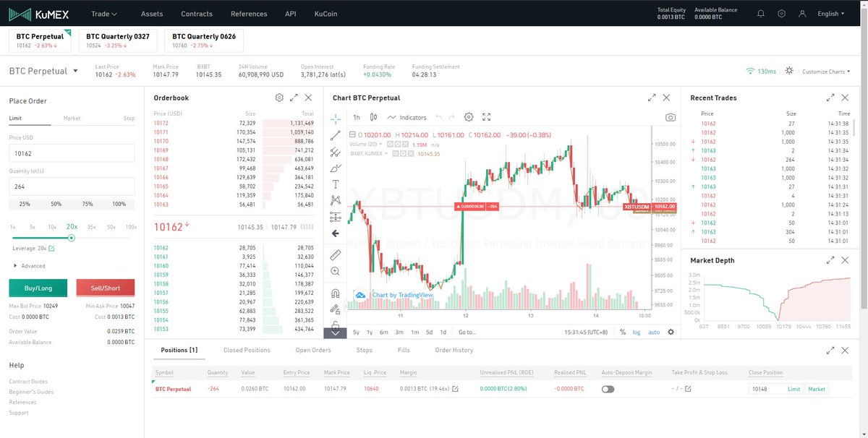Switch chart to fullscreen mode
This screenshot has height=438, width=868.
pos(486,117)
